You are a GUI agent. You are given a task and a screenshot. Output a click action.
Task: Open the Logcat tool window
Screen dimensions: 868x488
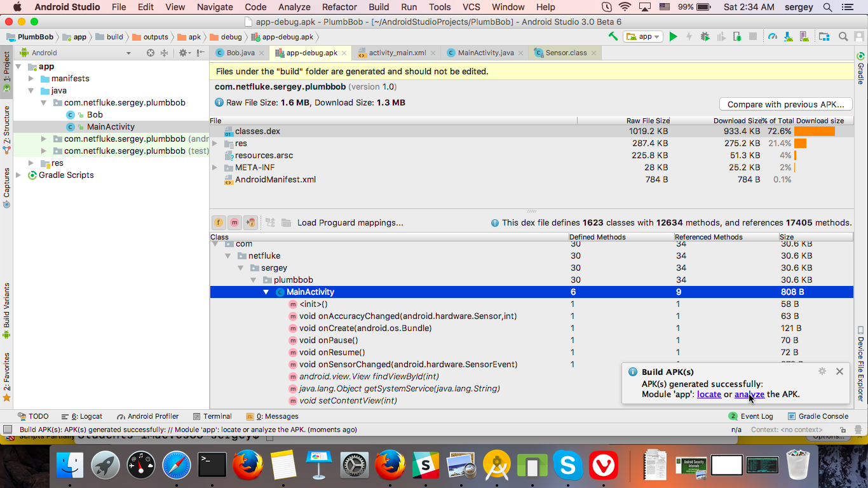(x=81, y=416)
